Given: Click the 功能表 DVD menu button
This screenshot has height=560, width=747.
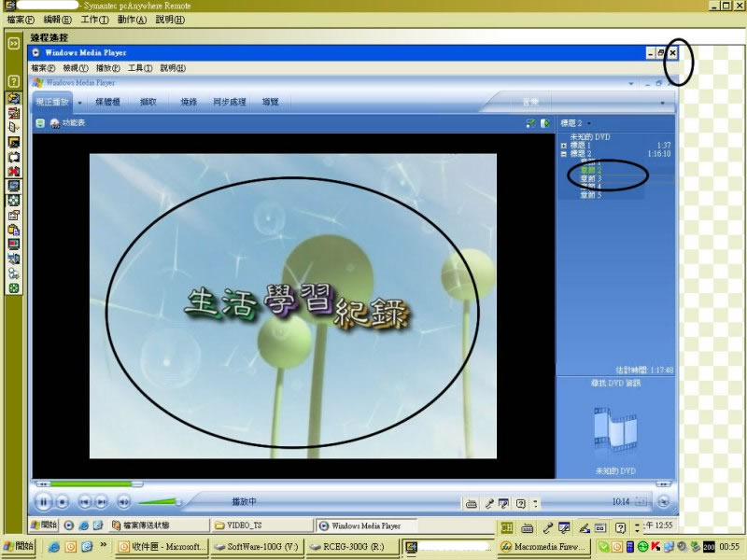Looking at the screenshot, I should click(67, 123).
